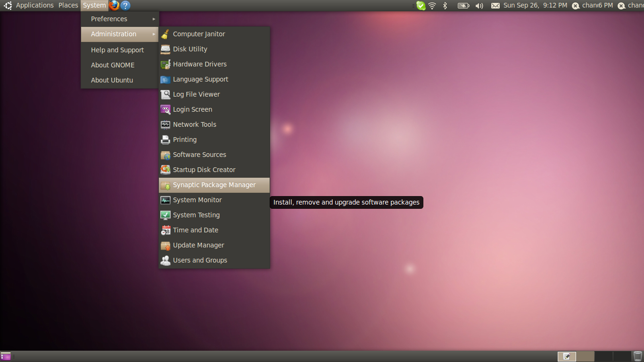Open Software Sources
This screenshot has height=362, width=644.
(215, 155)
